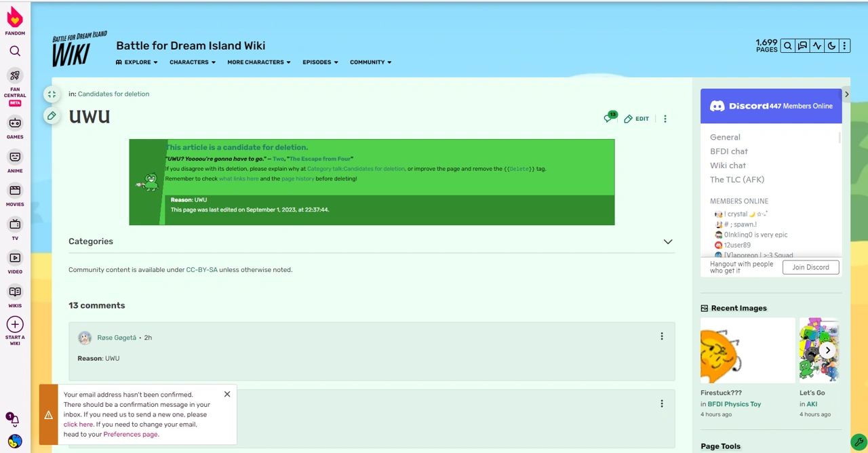Click the Join Discord button

(x=811, y=267)
